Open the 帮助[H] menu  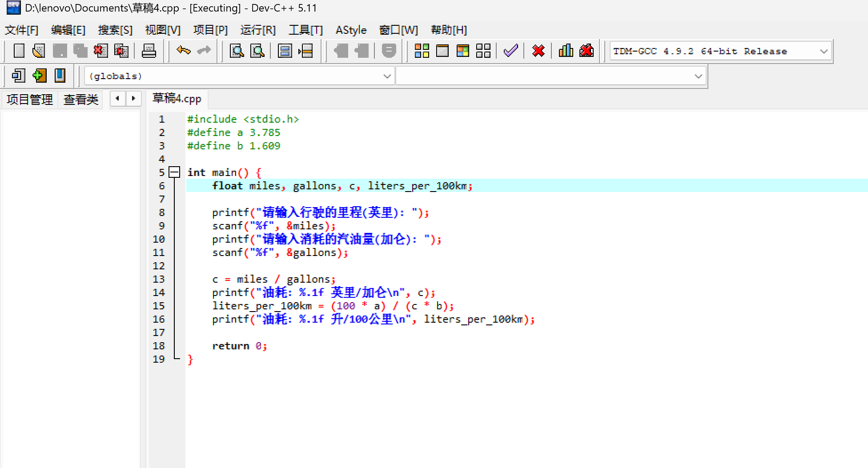[x=449, y=30]
